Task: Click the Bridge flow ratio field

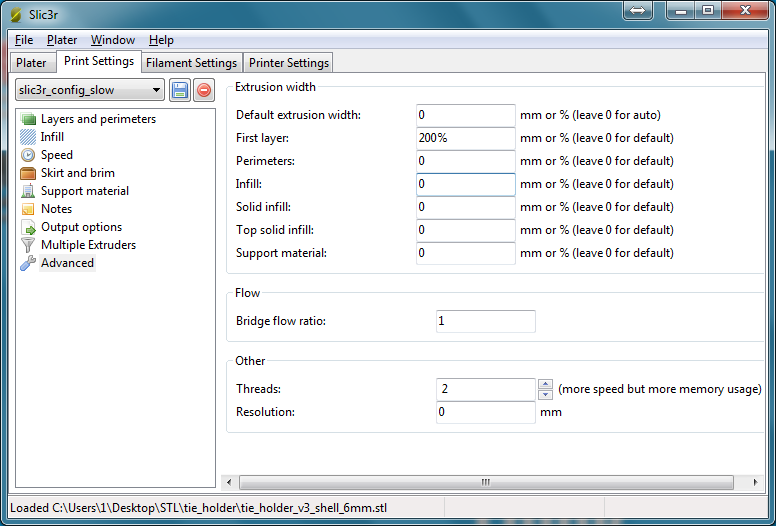Action: pos(485,321)
